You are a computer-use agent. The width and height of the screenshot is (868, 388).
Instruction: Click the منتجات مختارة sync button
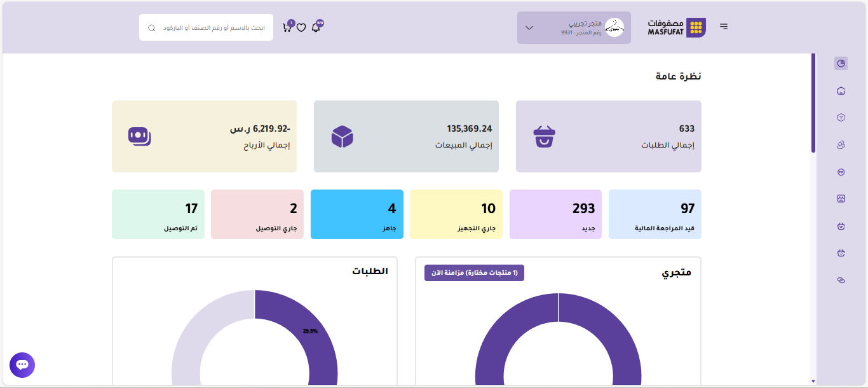[x=474, y=273]
